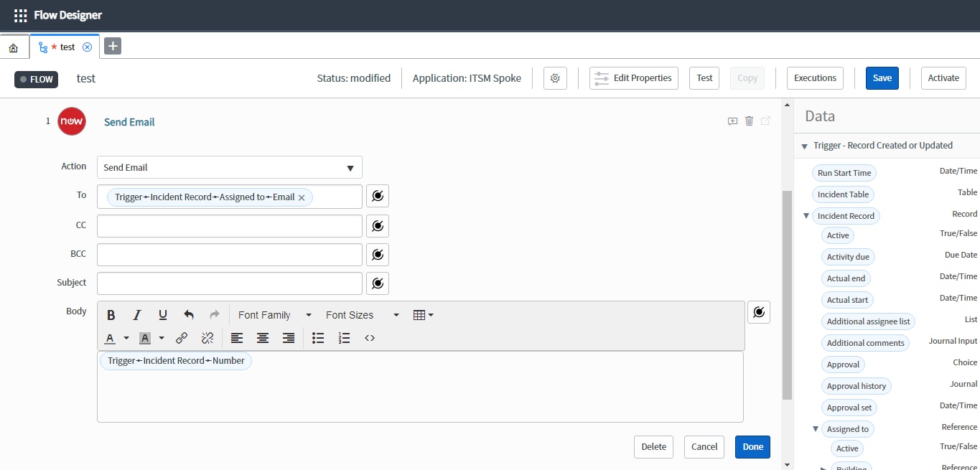Apply text color with A icon
This screenshot has width=980, height=470.
111,338
